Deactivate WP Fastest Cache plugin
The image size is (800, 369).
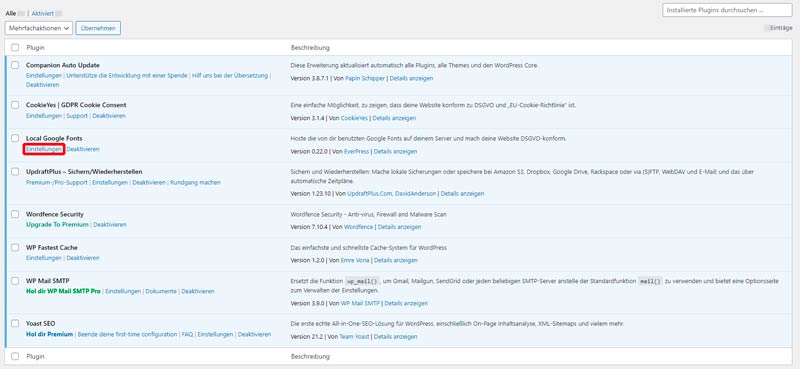click(83, 258)
